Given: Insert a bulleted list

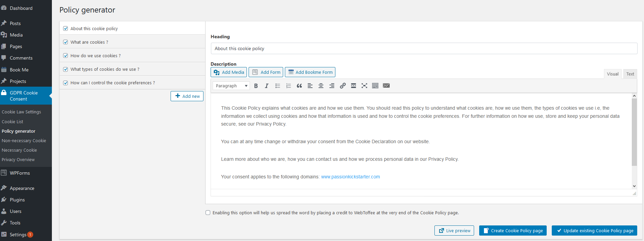Looking at the screenshot, I should [x=278, y=86].
